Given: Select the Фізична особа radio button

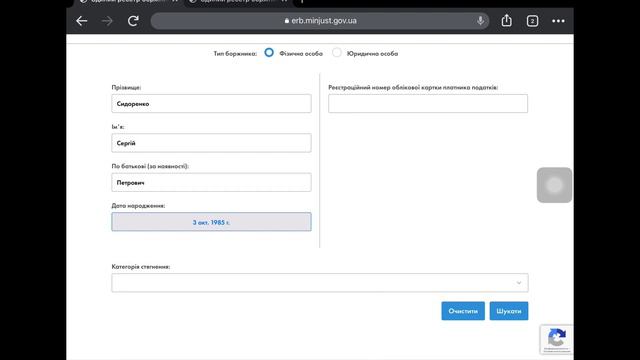Looking at the screenshot, I should pyautogui.click(x=269, y=53).
